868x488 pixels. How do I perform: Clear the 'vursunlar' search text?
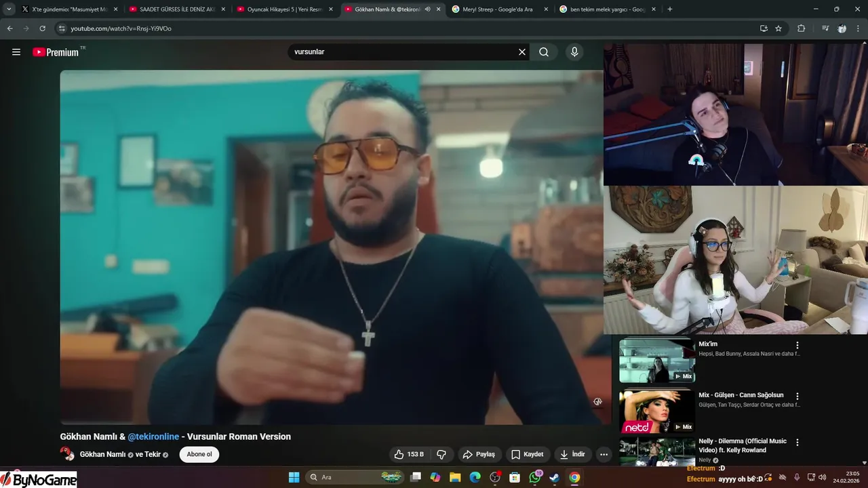coord(522,52)
